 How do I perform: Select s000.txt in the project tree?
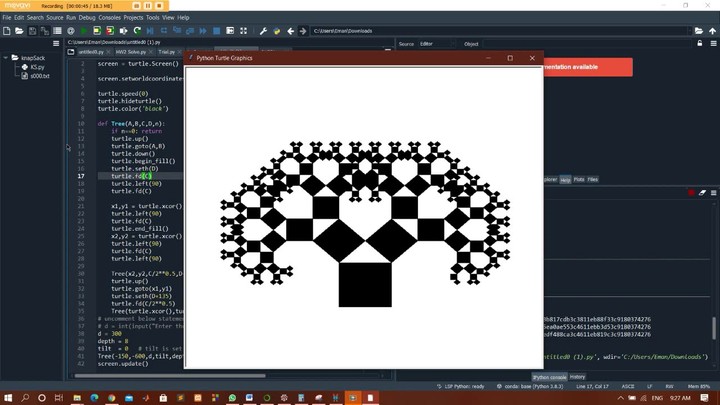click(x=40, y=76)
